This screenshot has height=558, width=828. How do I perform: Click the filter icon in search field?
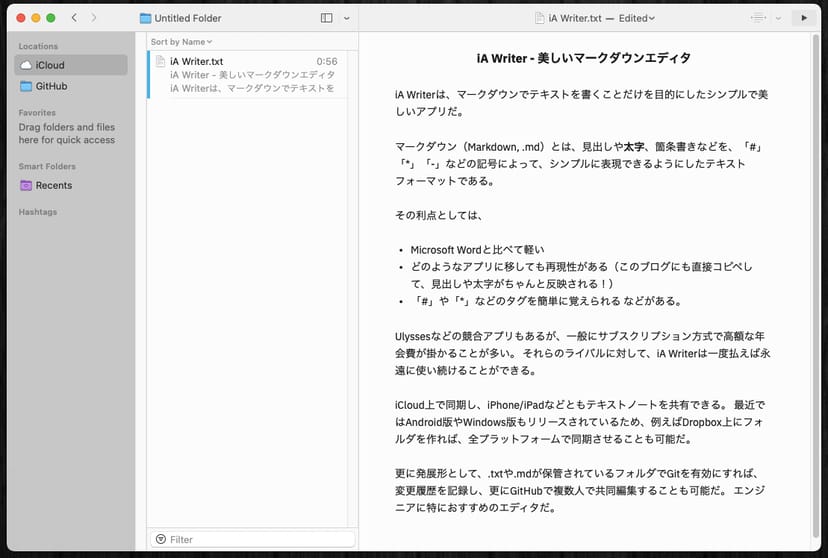(160, 539)
